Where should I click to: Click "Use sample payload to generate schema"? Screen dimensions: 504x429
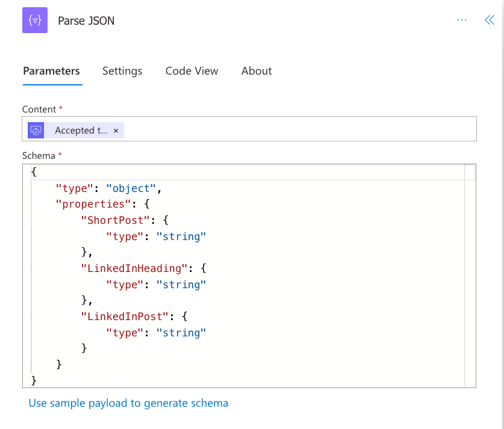pos(128,403)
